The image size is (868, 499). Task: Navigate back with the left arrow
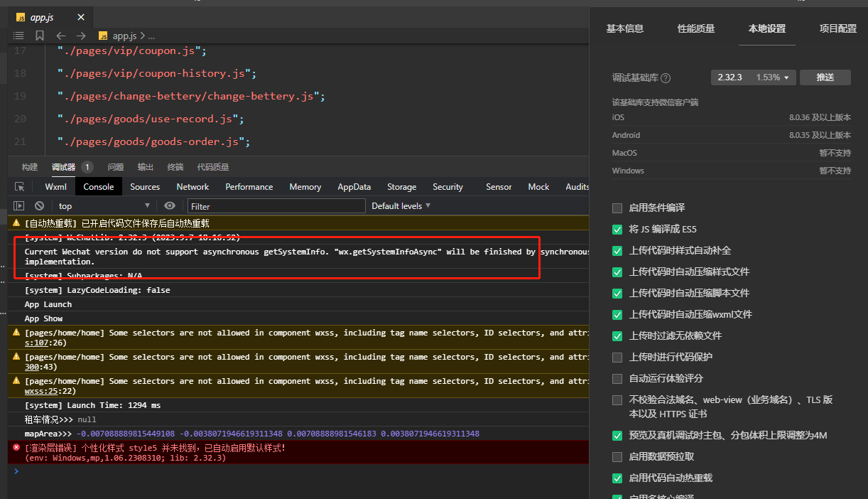61,36
